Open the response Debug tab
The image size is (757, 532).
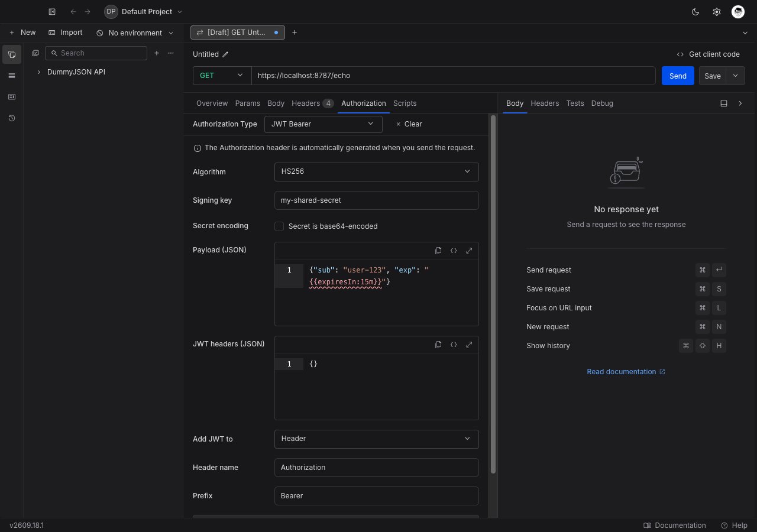pos(602,103)
